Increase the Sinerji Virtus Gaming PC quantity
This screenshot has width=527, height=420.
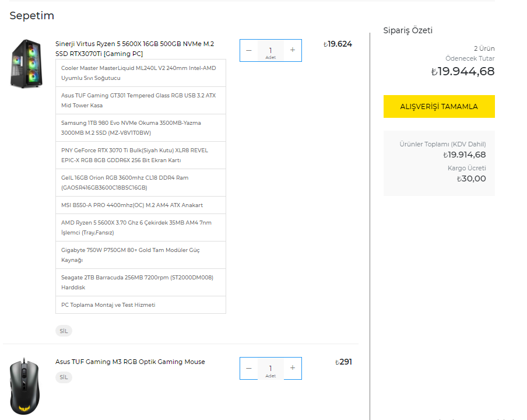[293, 50]
